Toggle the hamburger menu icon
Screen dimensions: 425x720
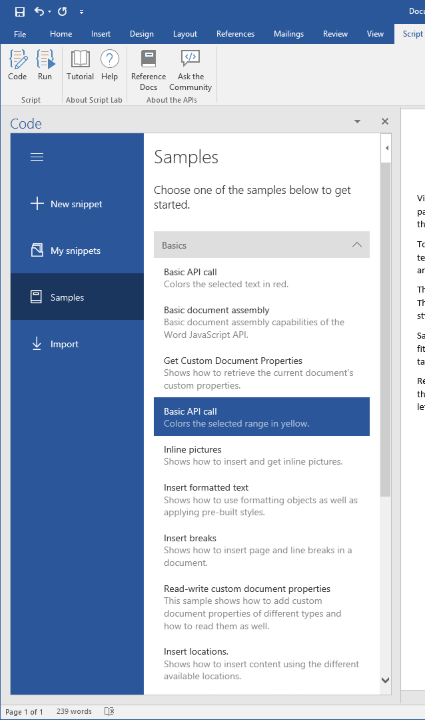(37, 157)
